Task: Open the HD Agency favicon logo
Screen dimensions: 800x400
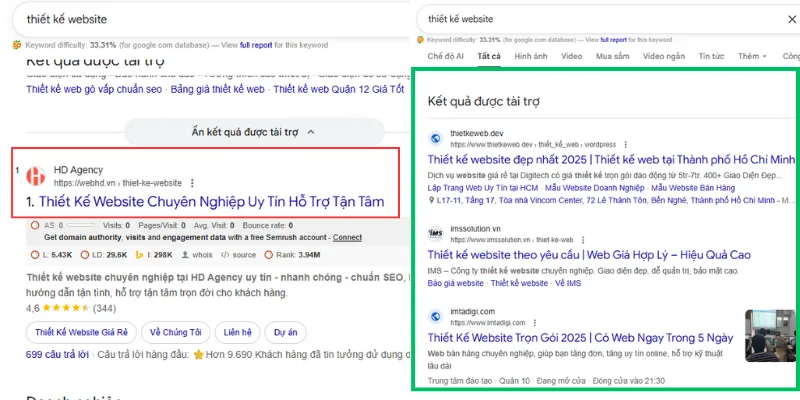Action: (x=36, y=176)
